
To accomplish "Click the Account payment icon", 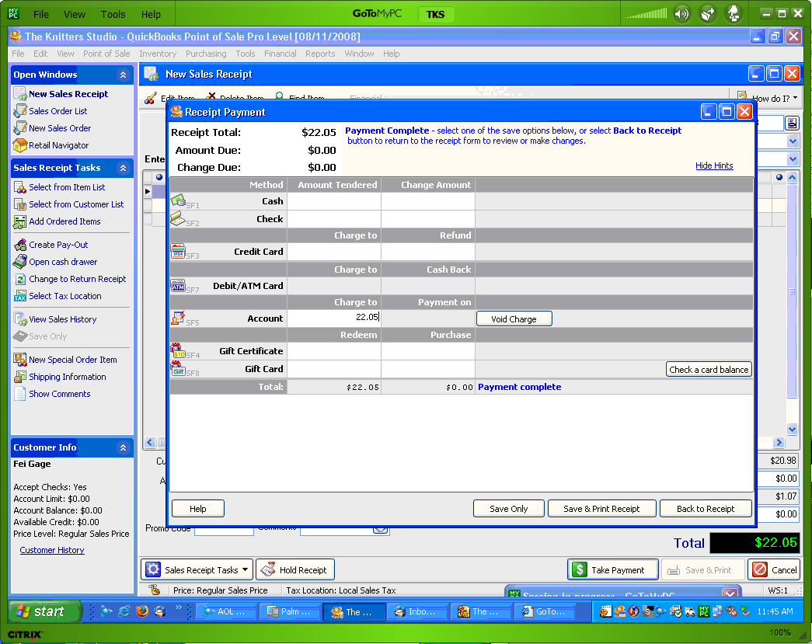I will (178, 318).
